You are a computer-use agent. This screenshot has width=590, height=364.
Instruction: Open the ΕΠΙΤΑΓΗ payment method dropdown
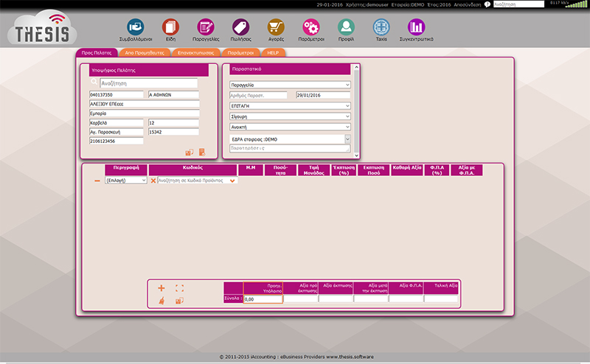point(290,106)
